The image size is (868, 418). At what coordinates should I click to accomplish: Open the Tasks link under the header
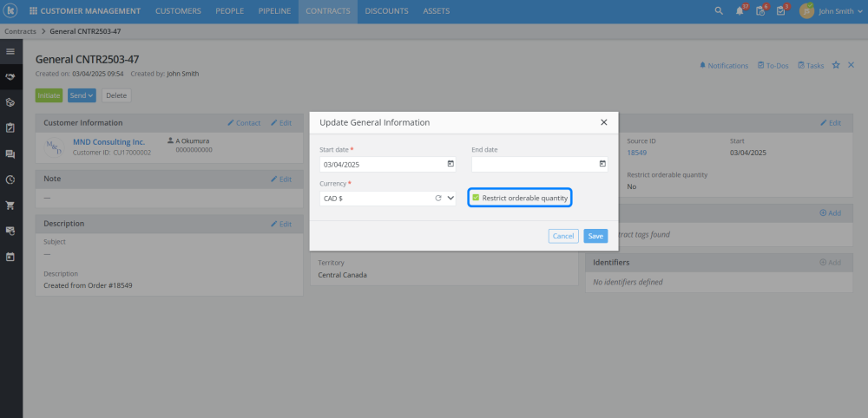(x=811, y=65)
